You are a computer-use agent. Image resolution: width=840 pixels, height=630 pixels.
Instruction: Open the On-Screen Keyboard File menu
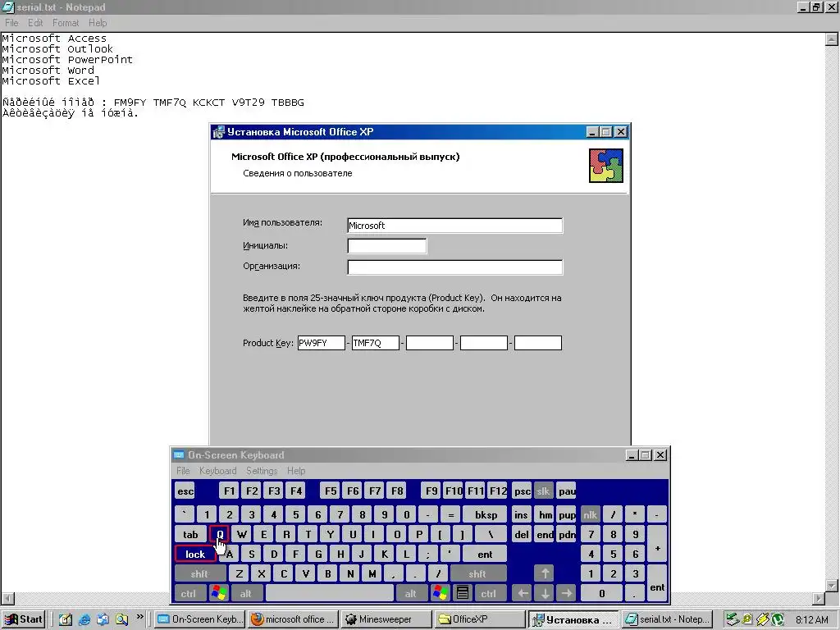183,471
